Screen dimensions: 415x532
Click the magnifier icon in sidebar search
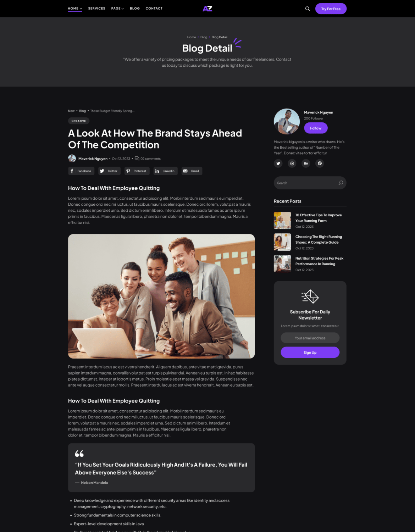pyautogui.click(x=341, y=183)
